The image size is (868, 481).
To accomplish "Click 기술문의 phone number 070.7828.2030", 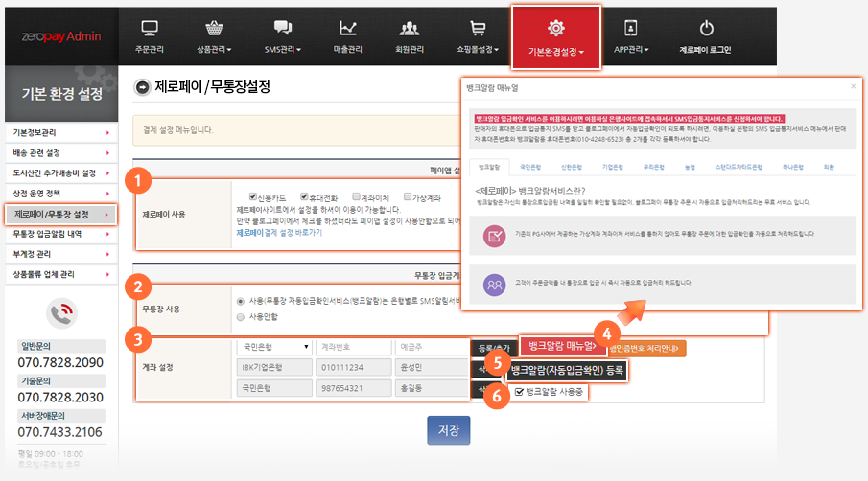I will tap(60, 398).
